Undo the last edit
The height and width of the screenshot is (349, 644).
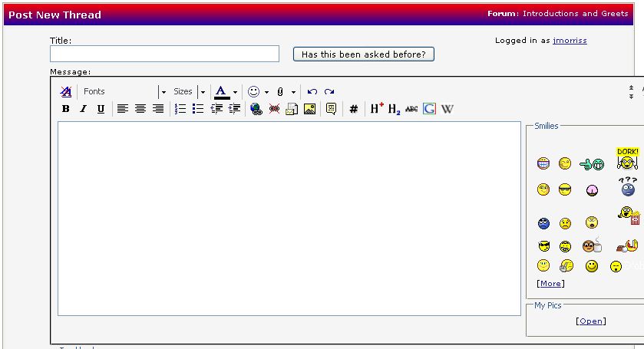pyautogui.click(x=312, y=91)
